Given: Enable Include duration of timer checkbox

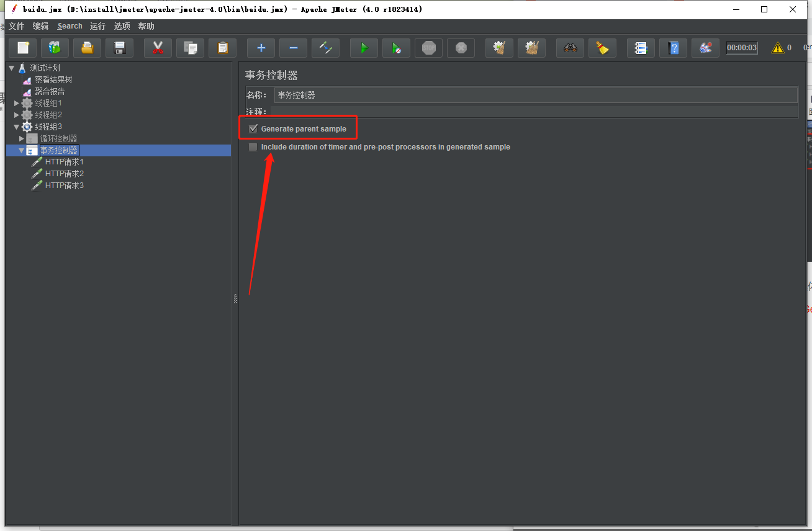Looking at the screenshot, I should pos(253,147).
